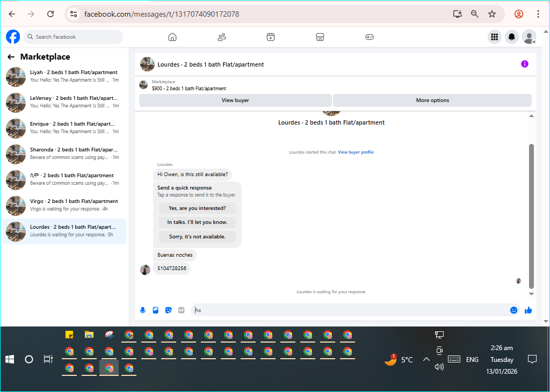Open View buyer profile link
Screen dimensions: 550x392
coord(356,152)
